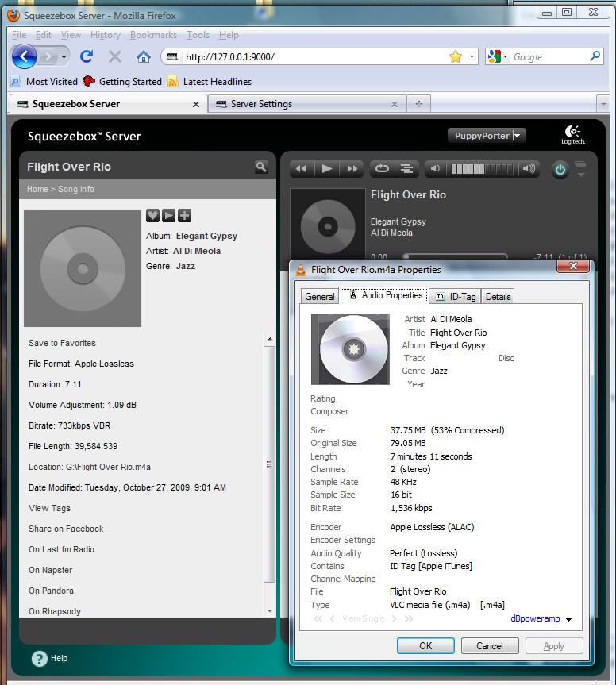Screen dimensions: 616x685
Task: Expand the dBpoweramp dropdown arrow
Action: (568, 619)
